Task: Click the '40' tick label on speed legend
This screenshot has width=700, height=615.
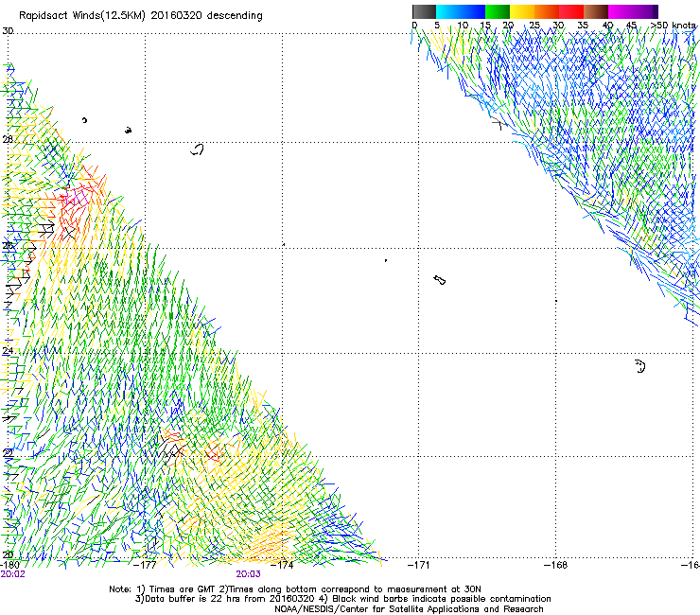Action: pos(607,26)
